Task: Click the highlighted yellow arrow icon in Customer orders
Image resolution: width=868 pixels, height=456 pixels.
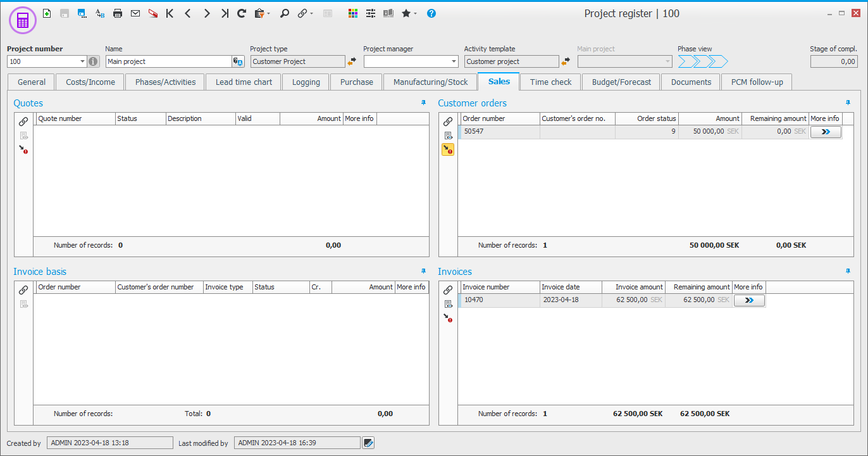Action: [448, 149]
